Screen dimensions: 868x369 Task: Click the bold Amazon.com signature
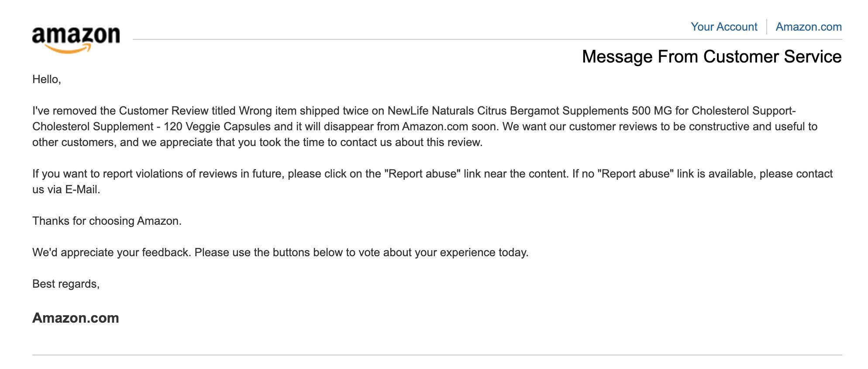point(76,318)
